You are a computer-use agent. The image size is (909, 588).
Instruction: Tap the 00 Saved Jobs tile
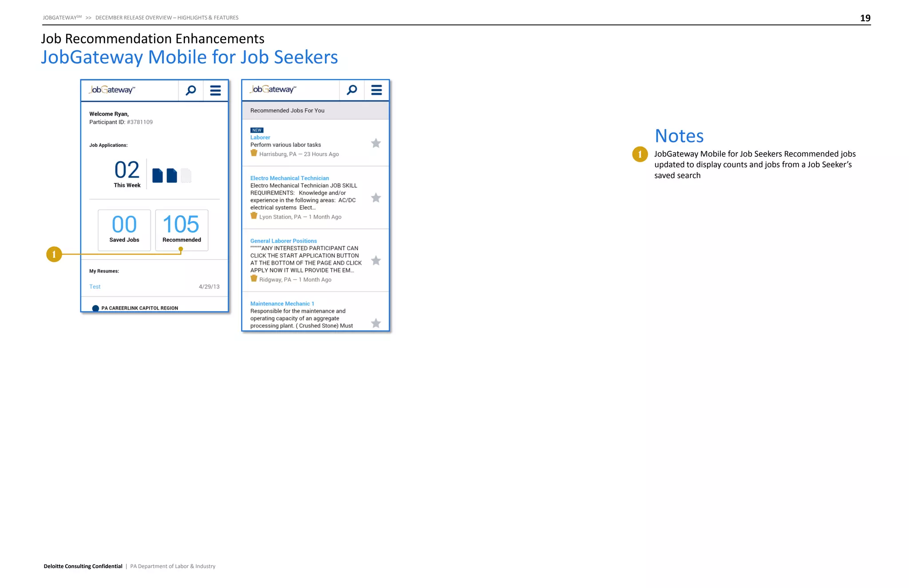(x=124, y=230)
